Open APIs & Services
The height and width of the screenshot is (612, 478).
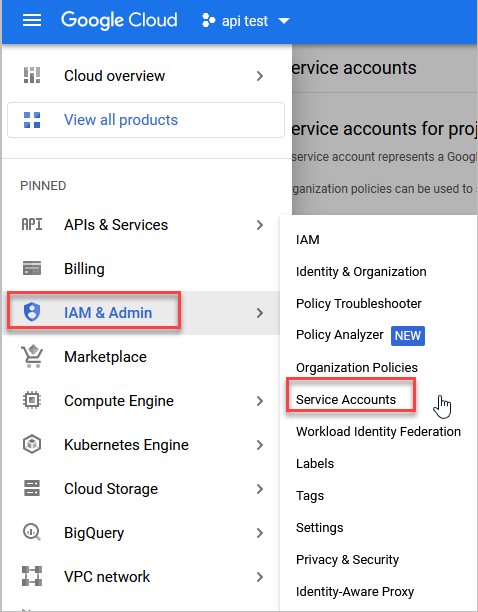point(116,225)
